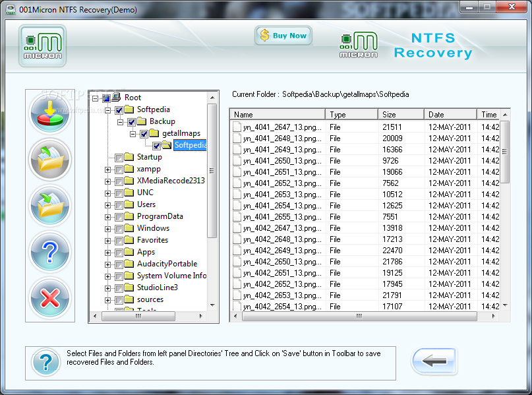Image resolution: width=532 pixels, height=395 pixels.
Task: Click the folder icon next to ProgramData
Action: [129, 216]
